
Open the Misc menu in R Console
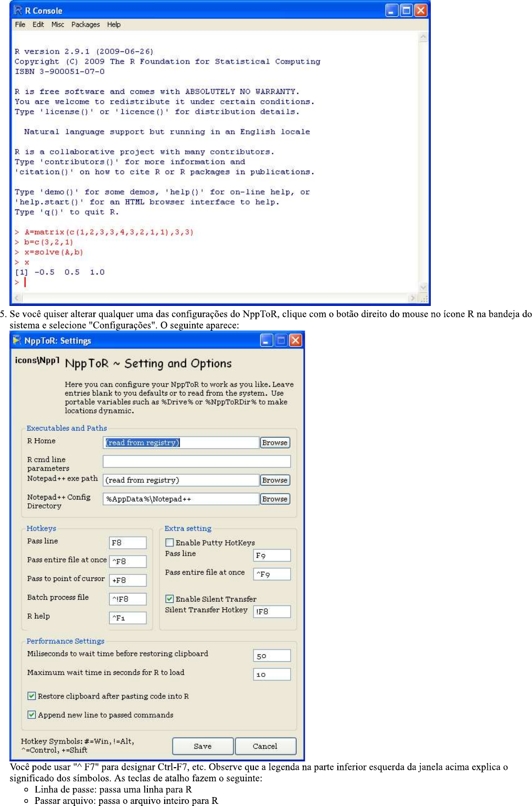click(x=58, y=24)
